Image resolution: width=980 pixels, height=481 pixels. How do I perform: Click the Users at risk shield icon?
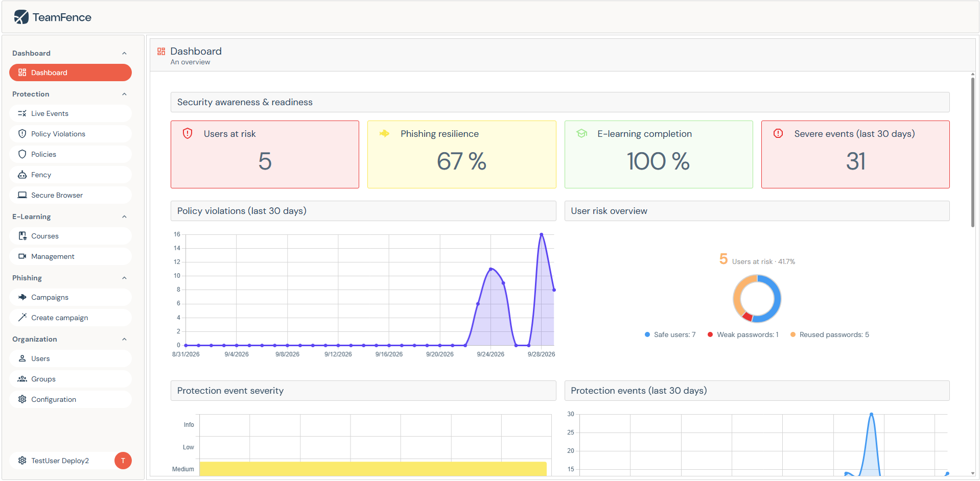tap(188, 133)
